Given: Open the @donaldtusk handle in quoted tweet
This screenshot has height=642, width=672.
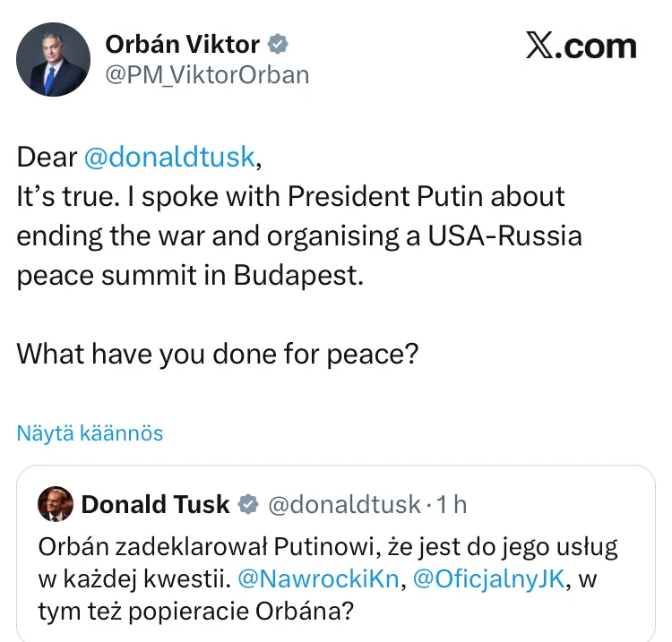Looking at the screenshot, I should [x=344, y=505].
